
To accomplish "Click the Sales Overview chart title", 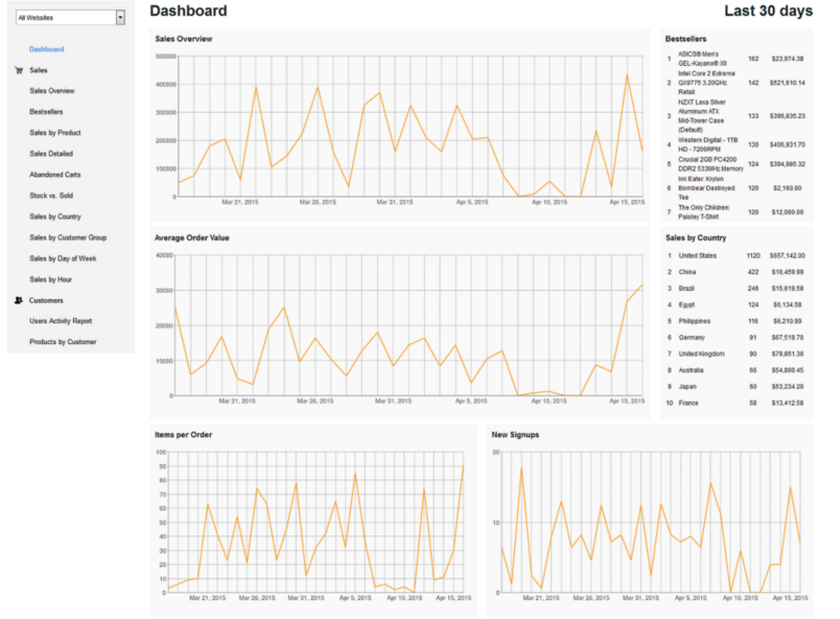I will (184, 39).
